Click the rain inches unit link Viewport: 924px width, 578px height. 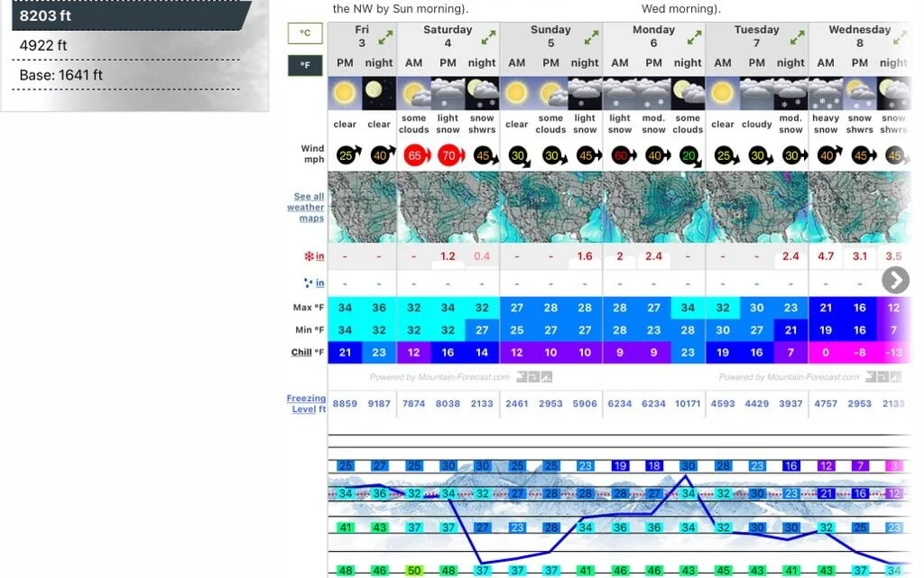click(319, 283)
